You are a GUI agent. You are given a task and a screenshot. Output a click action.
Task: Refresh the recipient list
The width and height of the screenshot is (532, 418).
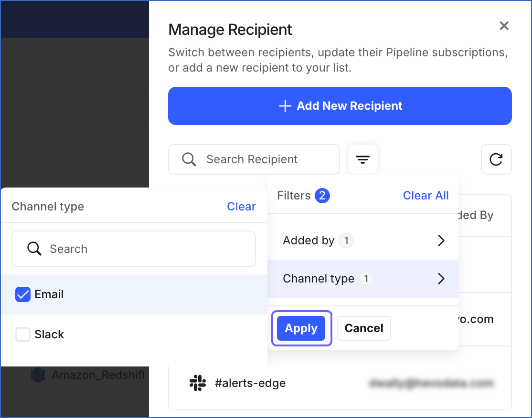(x=496, y=159)
